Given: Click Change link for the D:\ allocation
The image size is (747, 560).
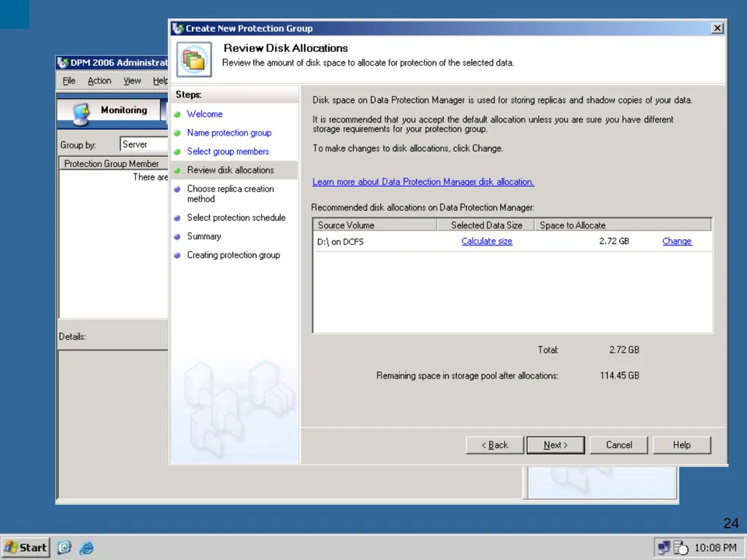Looking at the screenshot, I should point(677,241).
